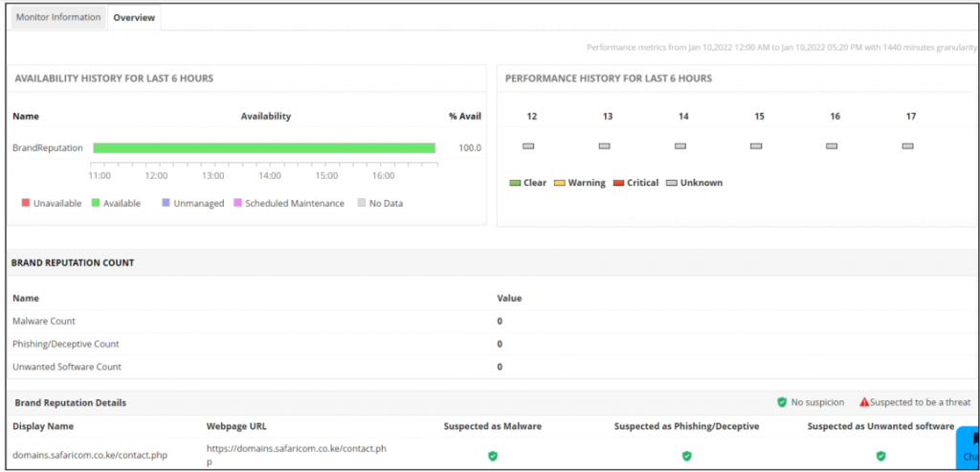This screenshot has width=980, height=472.
Task: Click the Malware Count row label
Action: point(44,321)
